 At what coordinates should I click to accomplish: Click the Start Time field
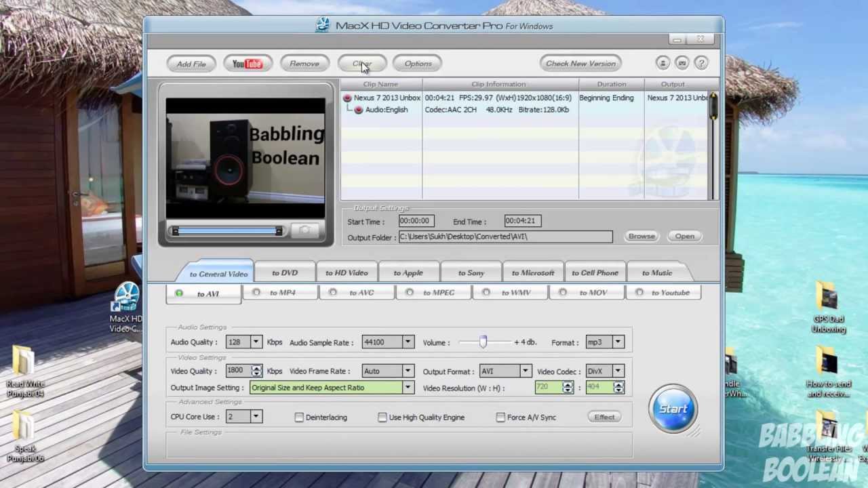(x=416, y=221)
